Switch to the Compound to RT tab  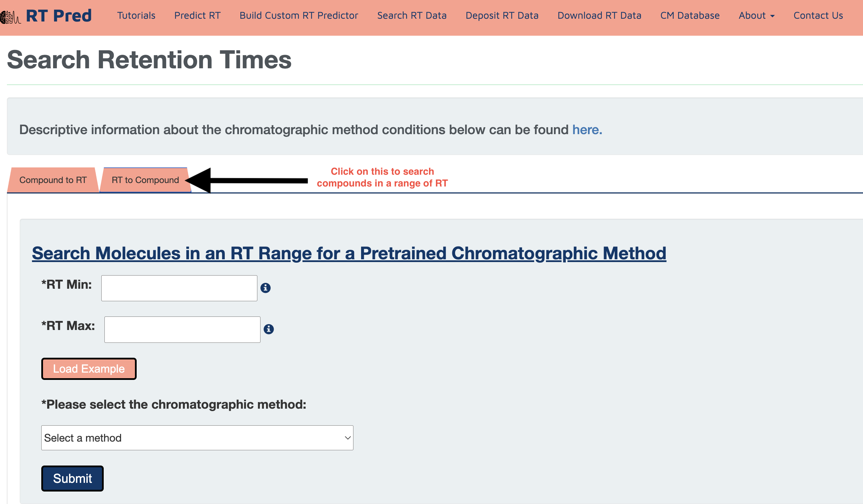[53, 180]
